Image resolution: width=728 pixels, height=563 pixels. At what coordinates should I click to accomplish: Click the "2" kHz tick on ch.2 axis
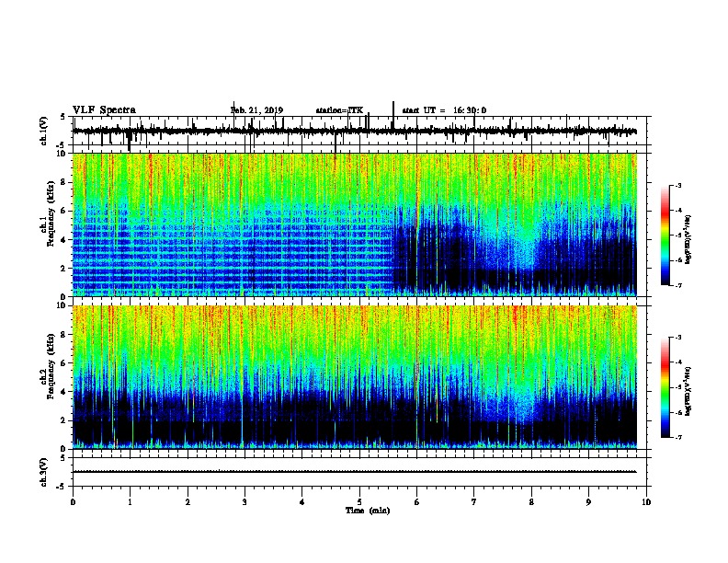click(64, 420)
